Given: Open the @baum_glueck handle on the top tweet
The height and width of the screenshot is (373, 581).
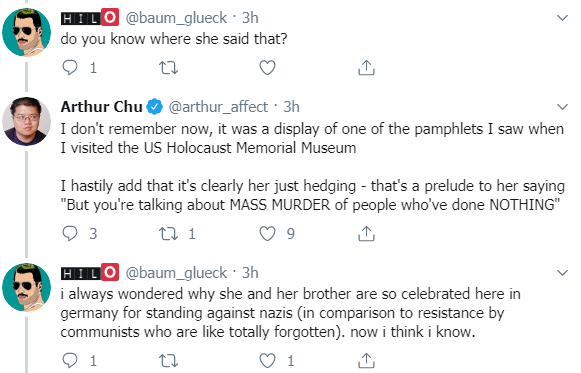Looking at the screenshot, I should point(176,18).
